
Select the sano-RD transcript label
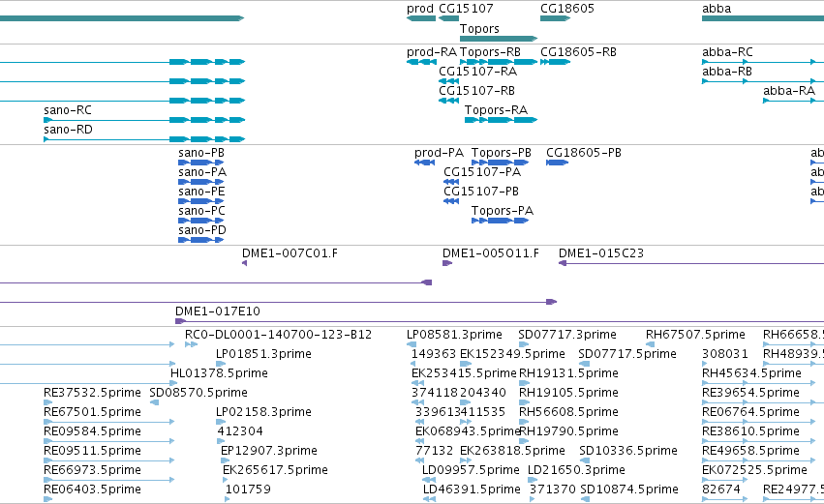tap(68, 131)
